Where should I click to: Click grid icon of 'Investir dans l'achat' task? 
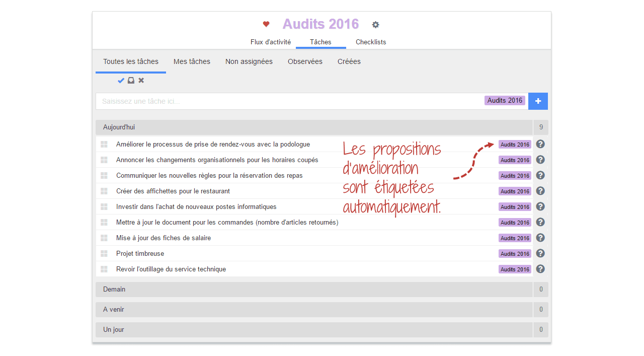[104, 207]
